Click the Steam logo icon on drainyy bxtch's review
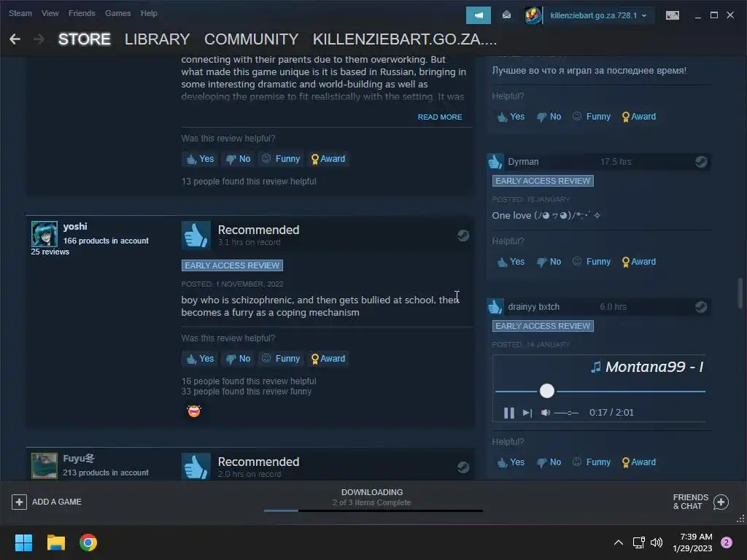 pyautogui.click(x=701, y=307)
